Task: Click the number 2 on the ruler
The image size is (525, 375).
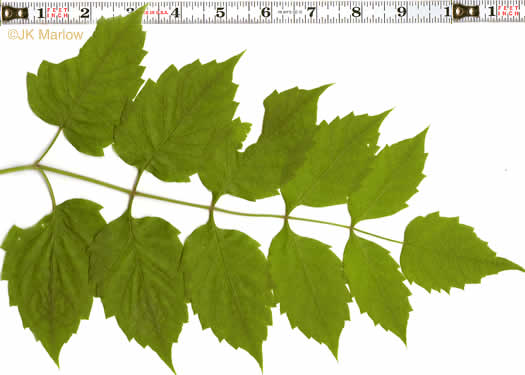Action: [85, 13]
